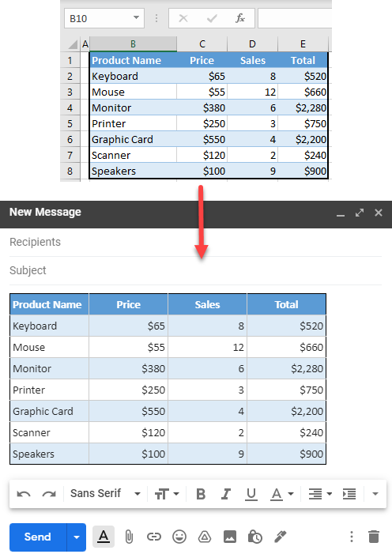
Task: Toggle confidential mode icon
Action: [254, 537]
